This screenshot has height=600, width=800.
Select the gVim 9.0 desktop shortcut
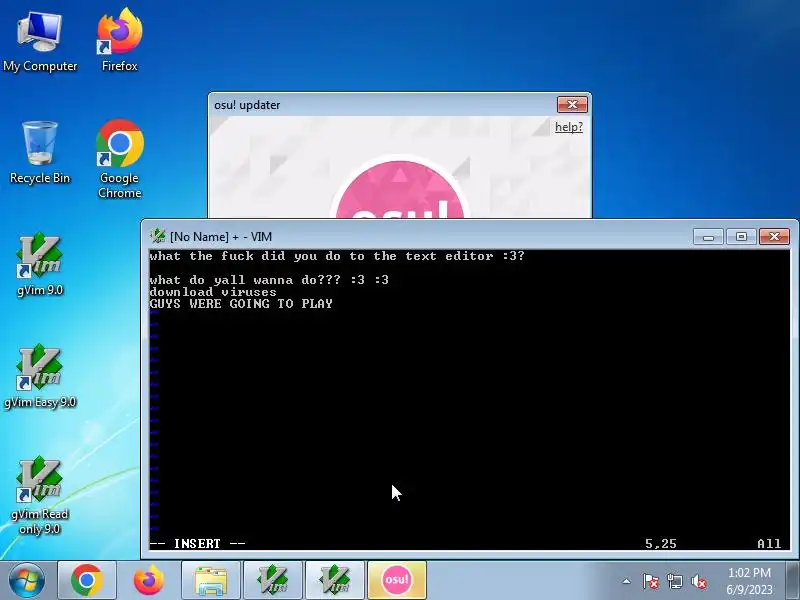pos(40,265)
